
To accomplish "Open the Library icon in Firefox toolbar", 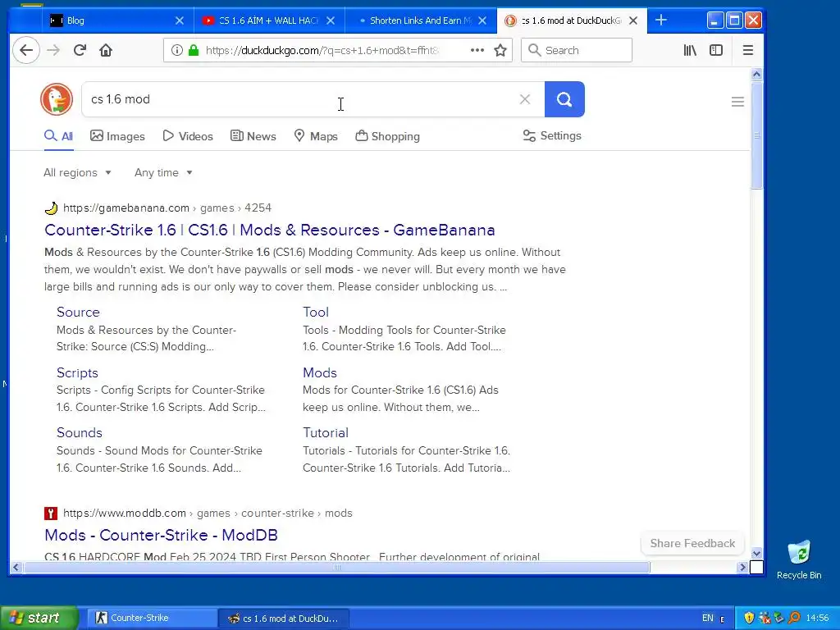I will (x=690, y=50).
